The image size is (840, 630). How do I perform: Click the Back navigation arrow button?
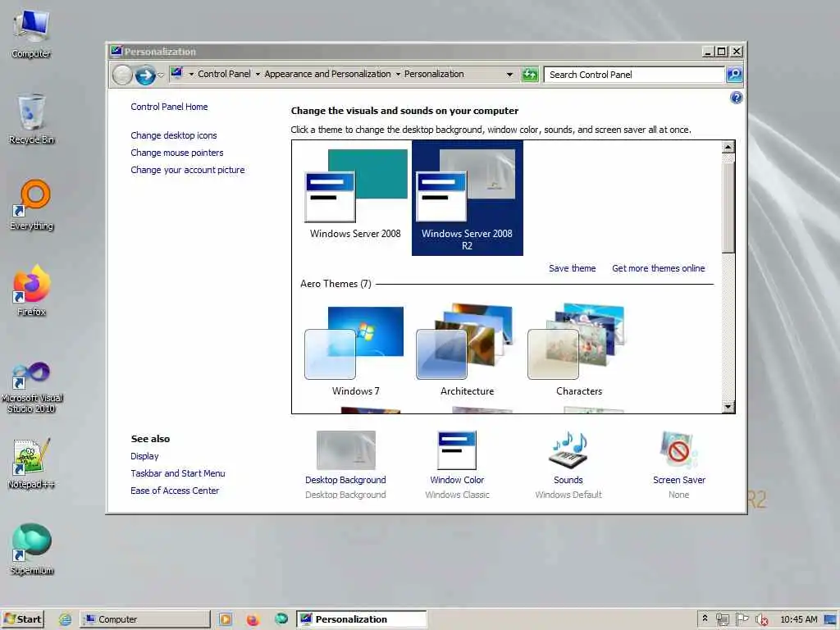coord(122,75)
